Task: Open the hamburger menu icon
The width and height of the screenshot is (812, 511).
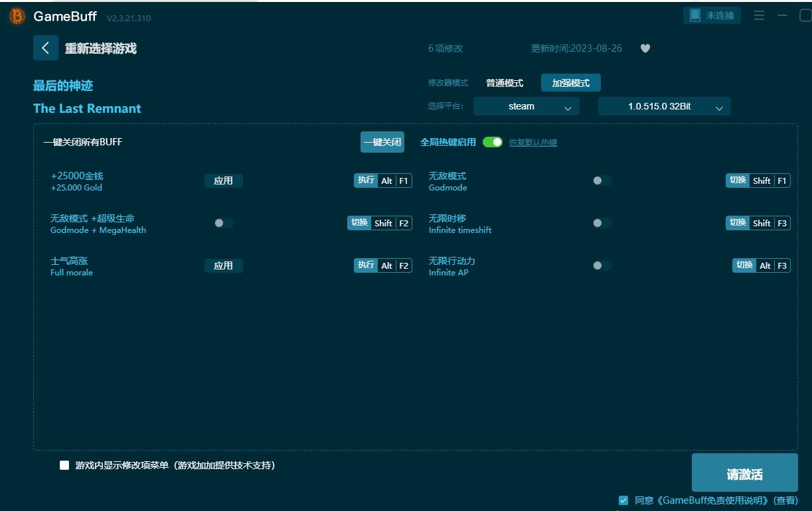Action: 759,15
